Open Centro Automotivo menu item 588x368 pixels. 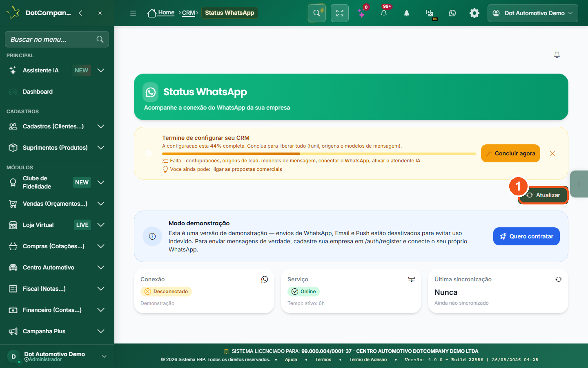pyautogui.click(x=57, y=267)
